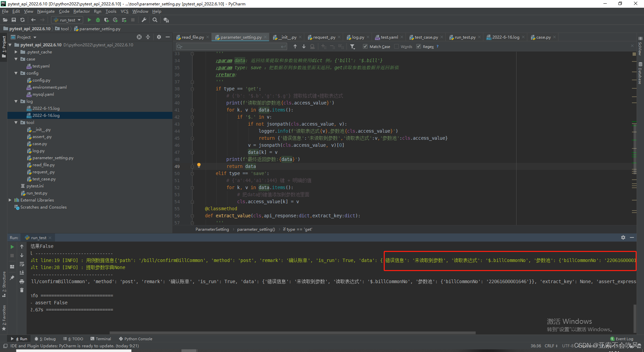Toggle the Match Case checkbox
This screenshot has height=352, width=644.
pyautogui.click(x=365, y=46)
